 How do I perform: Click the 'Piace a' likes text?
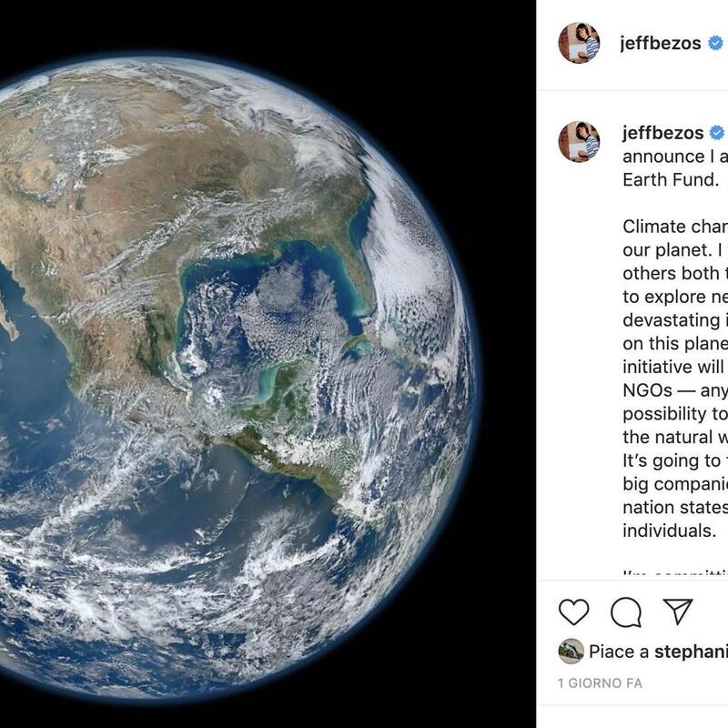coord(619,652)
